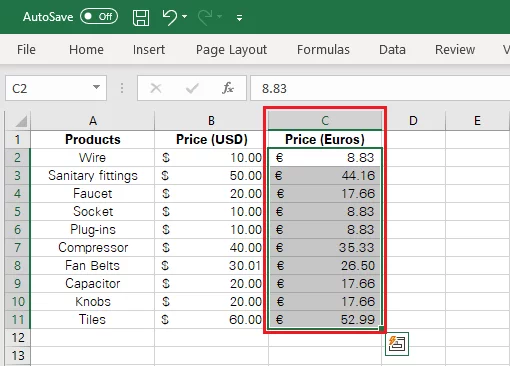Click the Price (Euros) header cell
This screenshot has height=366, width=510.
(325, 139)
